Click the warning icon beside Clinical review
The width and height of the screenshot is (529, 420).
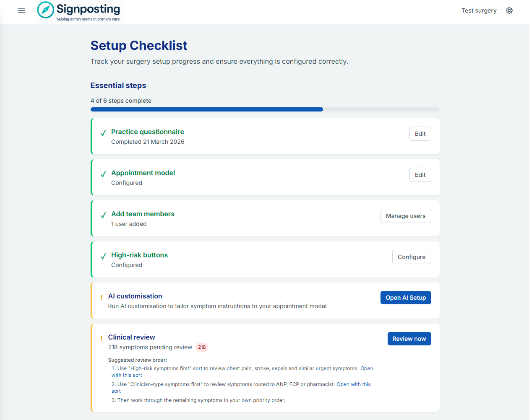[102, 338]
